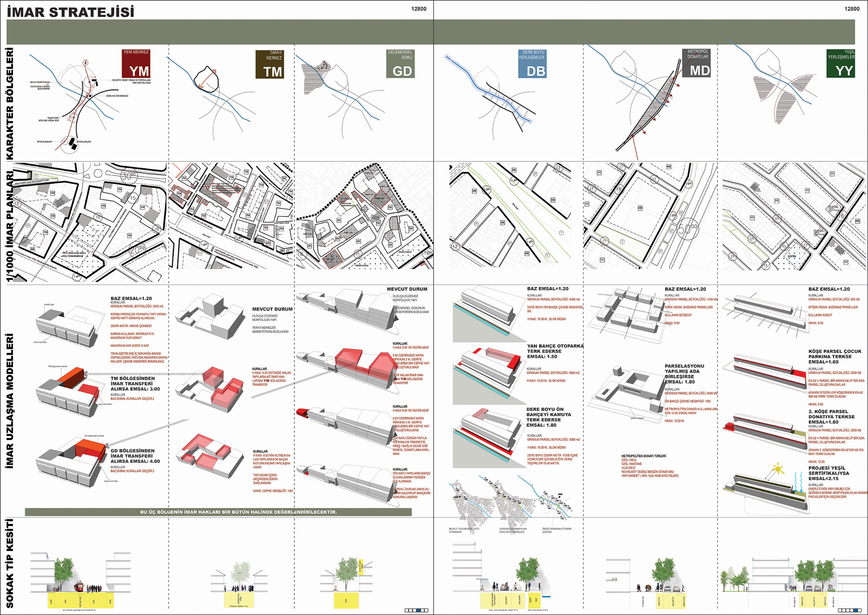Click 'BİTİŞİK NİZAM, BAĞIMSIZ PARSELLER' rule
Image resolution: width=868 pixels, height=615 pixels.
[x=833, y=307]
